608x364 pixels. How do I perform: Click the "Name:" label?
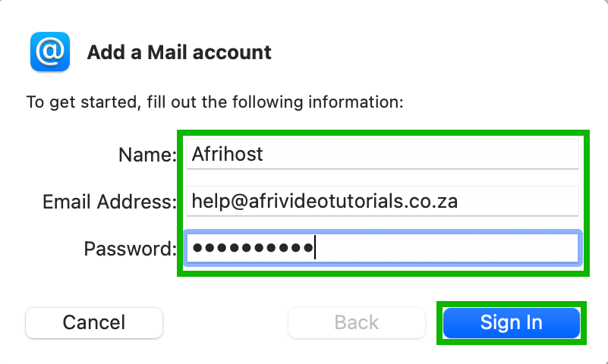(147, 155)
